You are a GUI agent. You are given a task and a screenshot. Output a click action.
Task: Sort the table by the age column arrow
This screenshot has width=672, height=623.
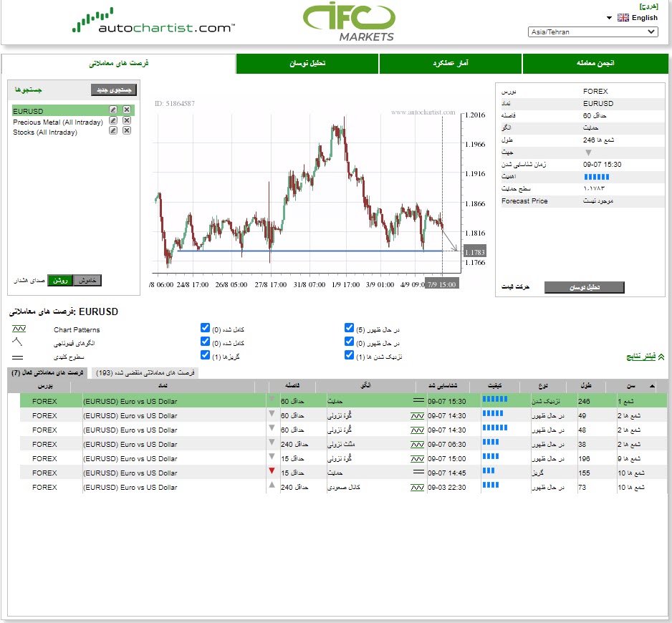point(652,386)
